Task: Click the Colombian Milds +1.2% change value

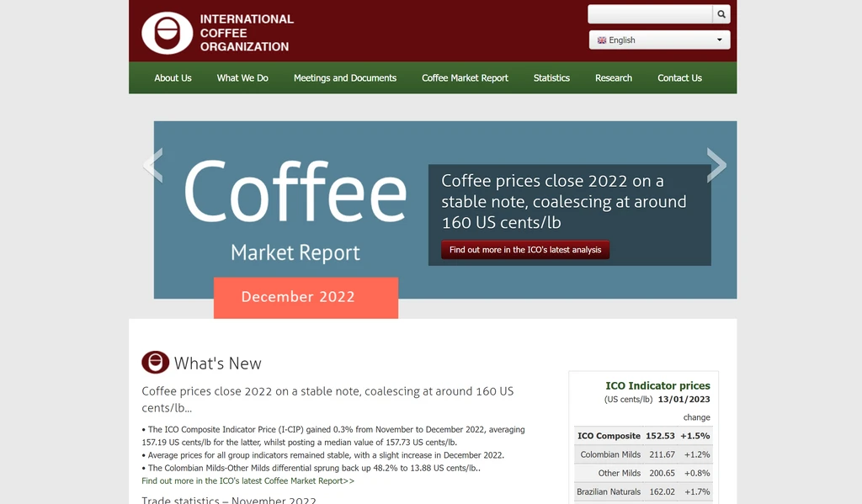Action: [696, 454]
